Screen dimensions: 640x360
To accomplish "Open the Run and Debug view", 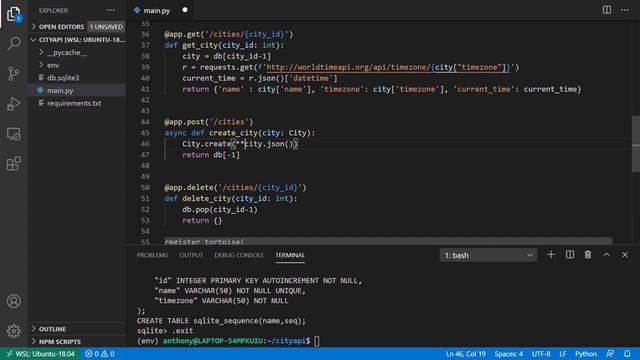I will 13,104.
